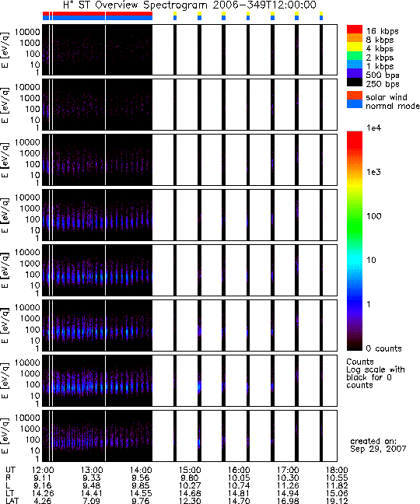Image resolution: width=420 pixels, height=504 pixels.
Task: Click the rainbow counts color scale bar
Action: click(355, 241)
